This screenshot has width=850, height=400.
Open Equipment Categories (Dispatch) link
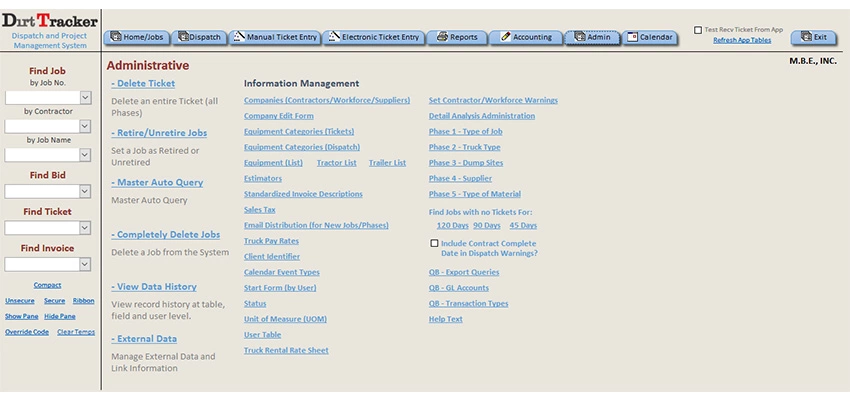coord(302,147)
